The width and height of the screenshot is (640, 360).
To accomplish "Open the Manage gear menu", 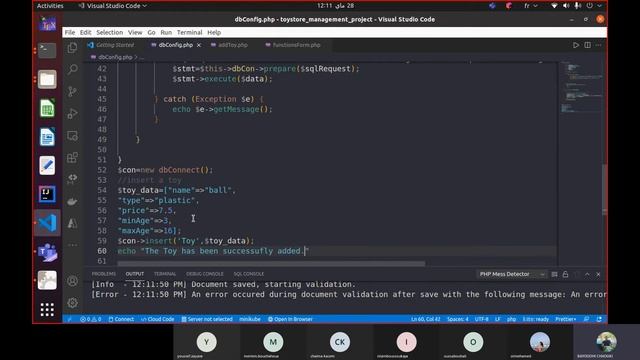I will coord(73,302).
